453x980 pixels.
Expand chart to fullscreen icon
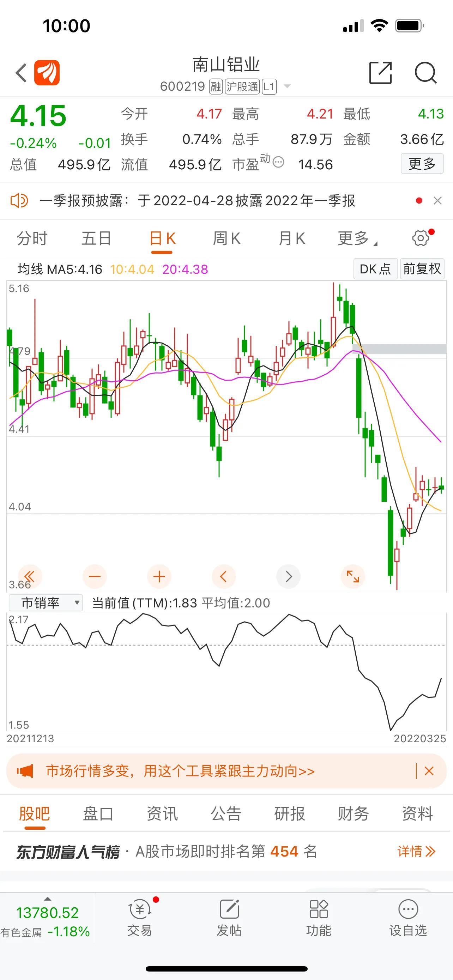(x=352, y=577)
